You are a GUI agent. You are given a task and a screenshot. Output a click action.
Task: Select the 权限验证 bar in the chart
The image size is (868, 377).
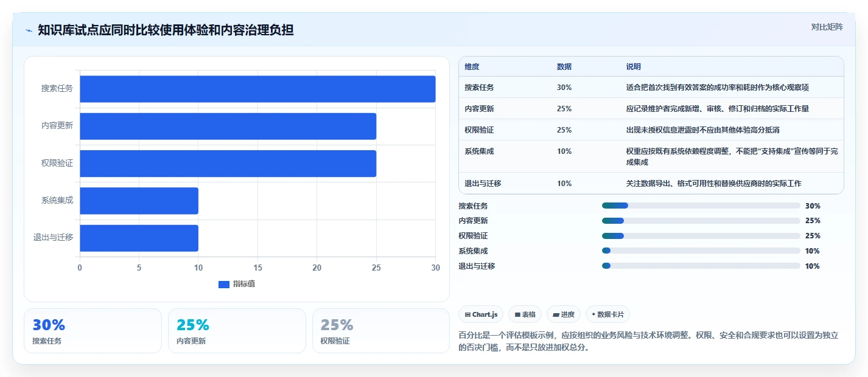tap(228, 164)
